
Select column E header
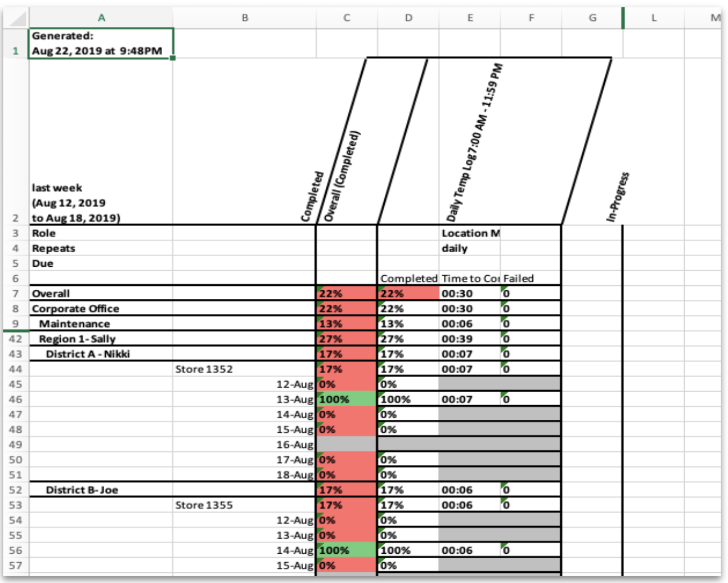click(x=470, y=18)
